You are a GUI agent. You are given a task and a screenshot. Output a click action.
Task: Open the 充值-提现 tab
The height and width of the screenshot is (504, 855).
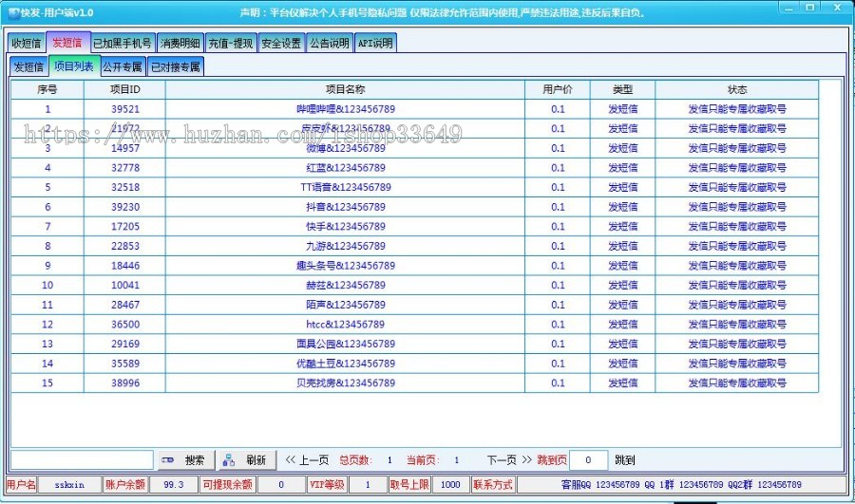[x=231, y=43]
